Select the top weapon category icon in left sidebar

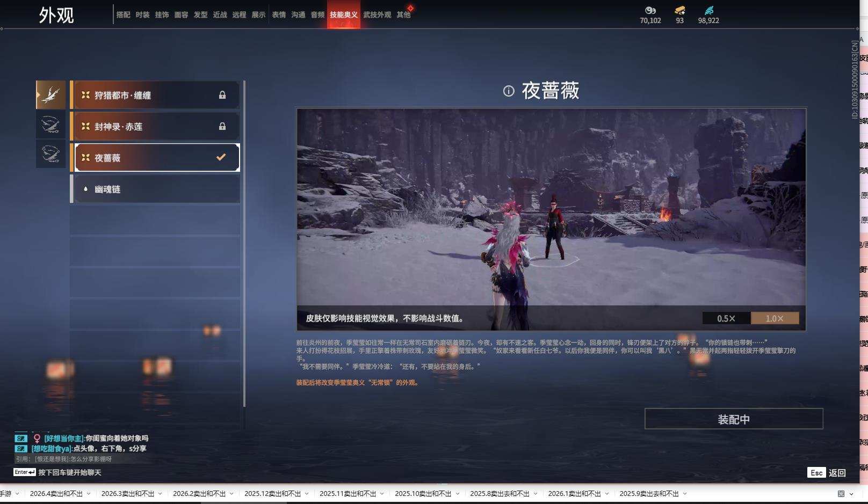click(50, 94)
